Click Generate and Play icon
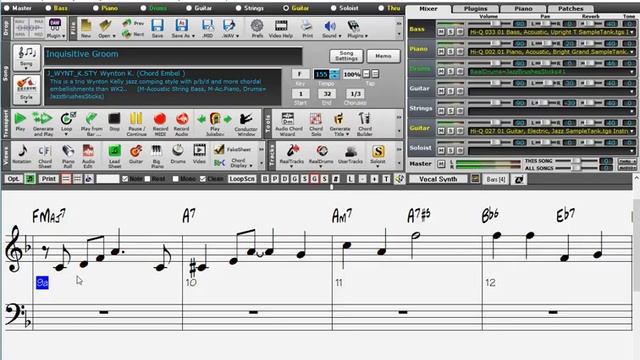 [x=43, y=124]
